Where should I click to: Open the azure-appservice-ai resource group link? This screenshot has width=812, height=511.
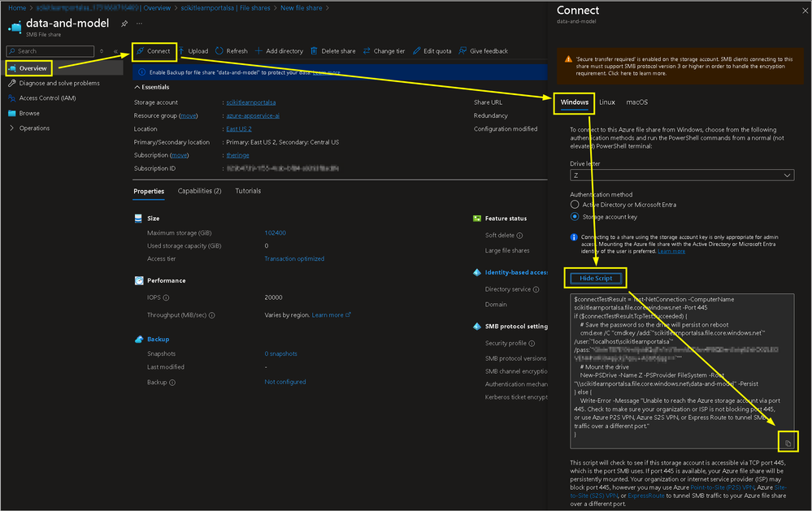253,116
